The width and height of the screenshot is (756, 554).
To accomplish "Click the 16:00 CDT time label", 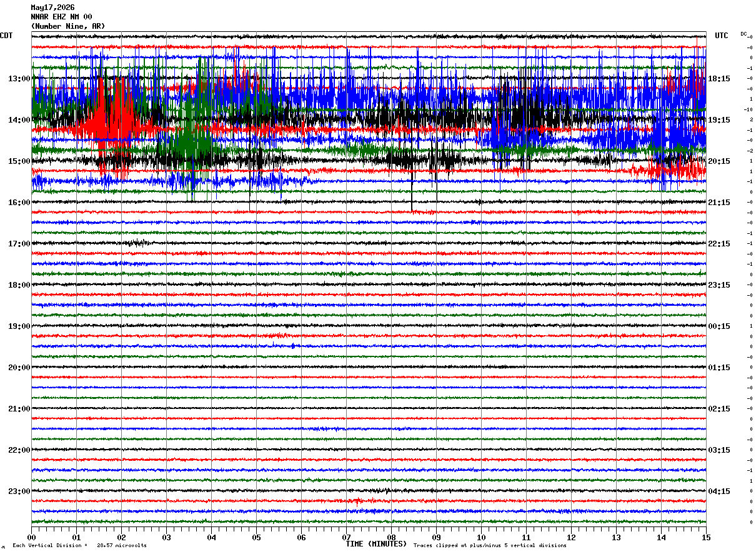I will click(19, 203).
